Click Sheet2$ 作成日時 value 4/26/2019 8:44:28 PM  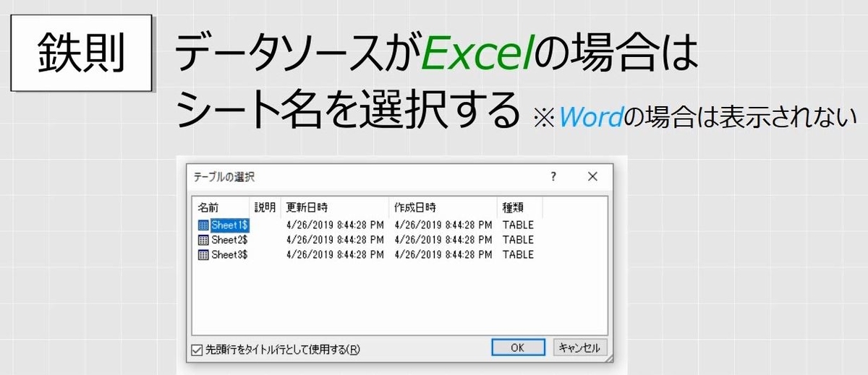click(x=443, y=240)
